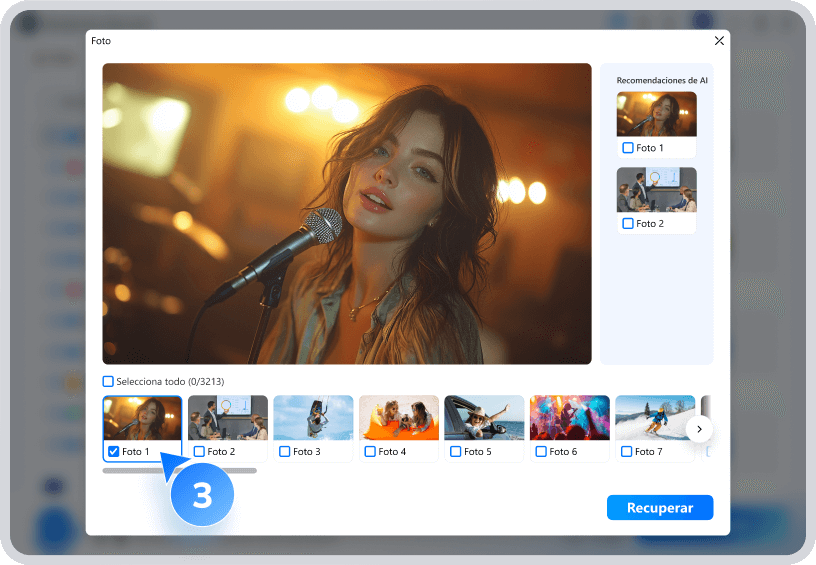816x565 pixels.
Task: Open the colorful party crowd thumbnail
Action: pos(570,418)
